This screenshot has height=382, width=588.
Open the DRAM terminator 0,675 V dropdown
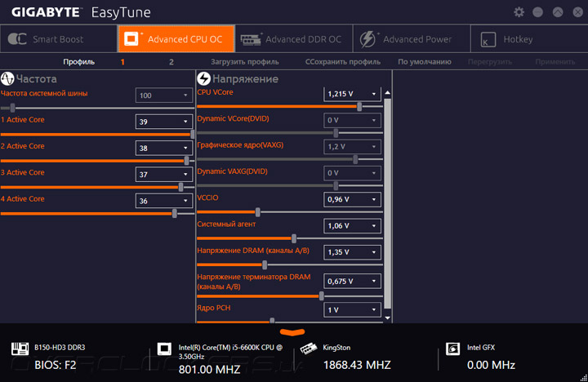pos(352,281)
